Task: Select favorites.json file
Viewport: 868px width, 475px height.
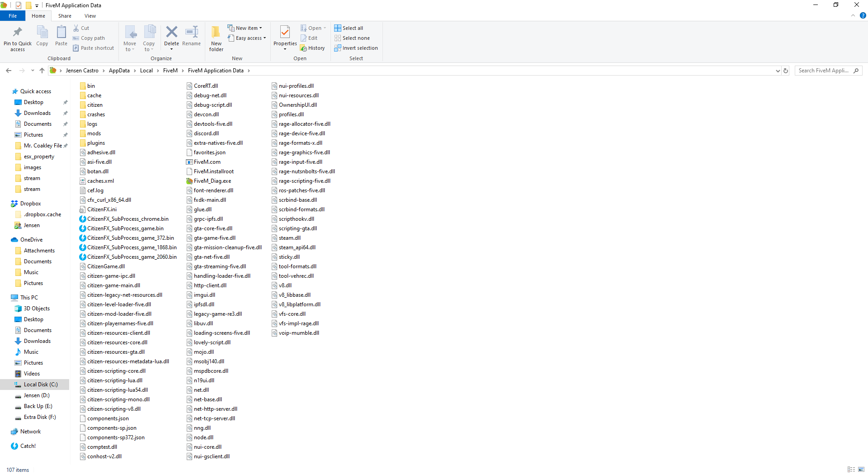Action: point(206,152)
